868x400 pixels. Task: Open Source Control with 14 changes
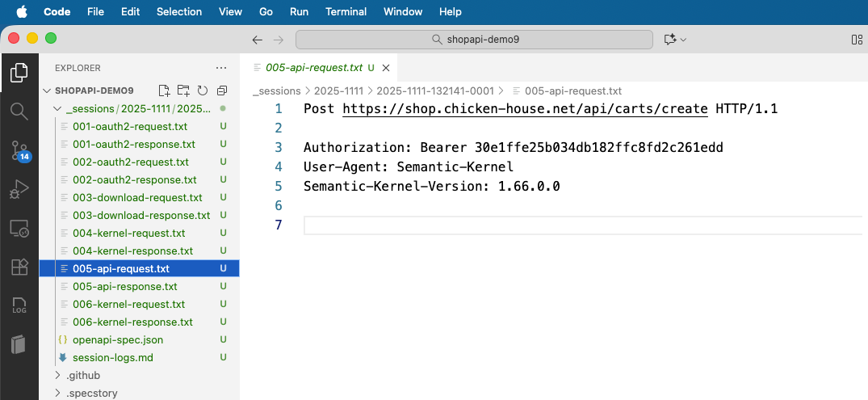point(19,149)
